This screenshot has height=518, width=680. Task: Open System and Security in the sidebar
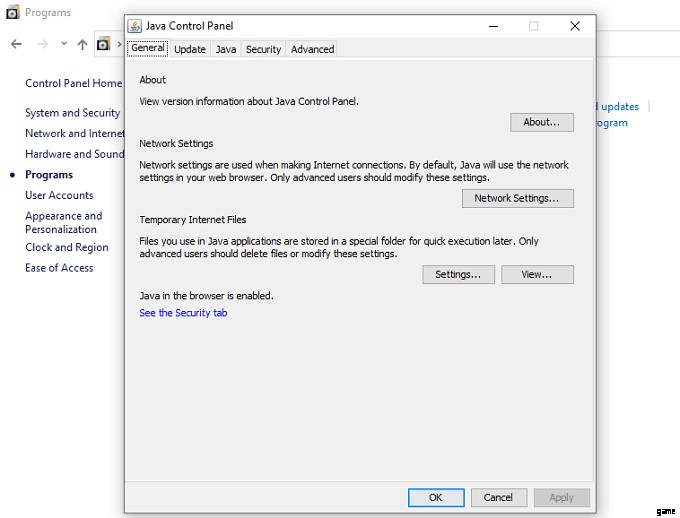(72, 113)
